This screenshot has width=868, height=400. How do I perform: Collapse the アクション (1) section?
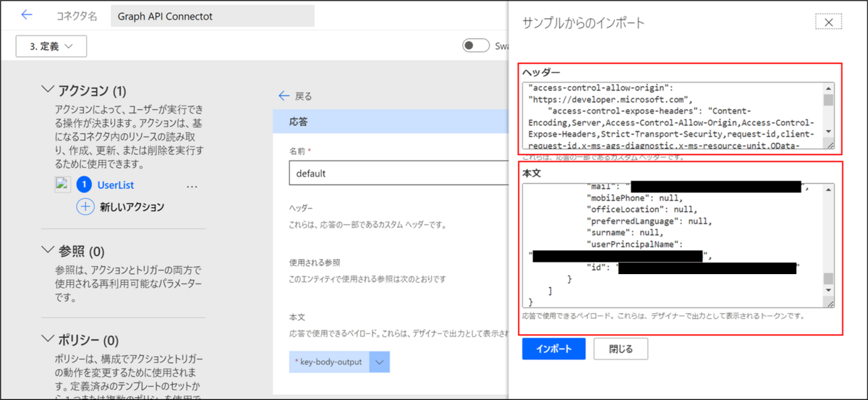click(x=48, y=90)
